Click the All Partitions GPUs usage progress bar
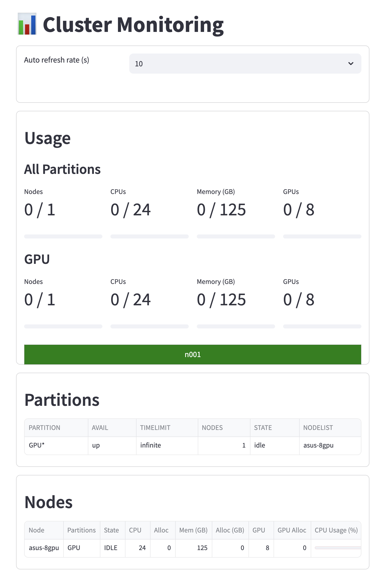This screenshot has height=588, width=386. tap(322, 236)
